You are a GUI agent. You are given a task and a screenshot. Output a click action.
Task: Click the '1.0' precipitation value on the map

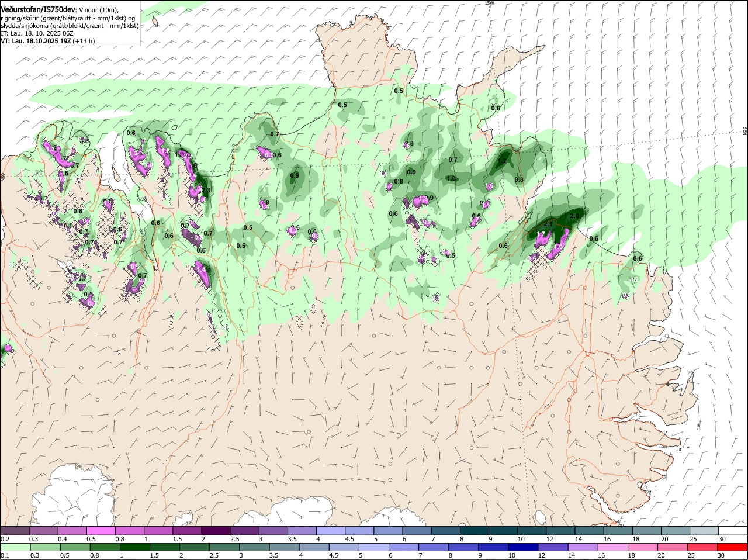451,178
